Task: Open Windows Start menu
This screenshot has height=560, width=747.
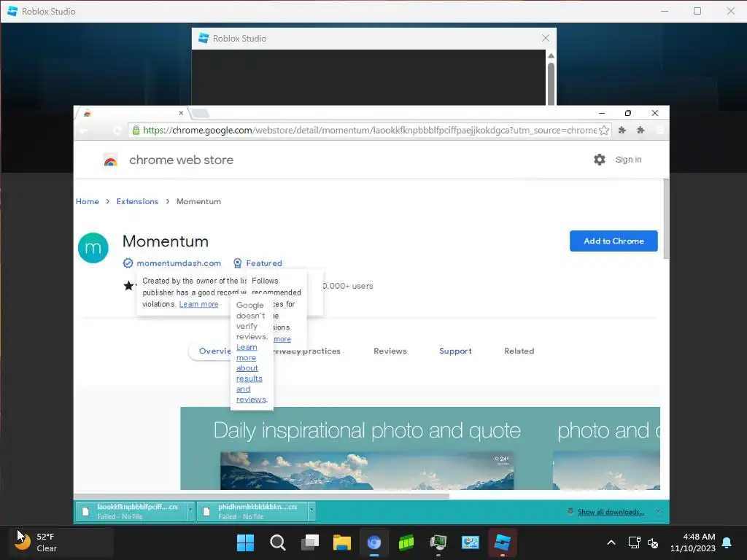Action: click(x=245, y=542)
